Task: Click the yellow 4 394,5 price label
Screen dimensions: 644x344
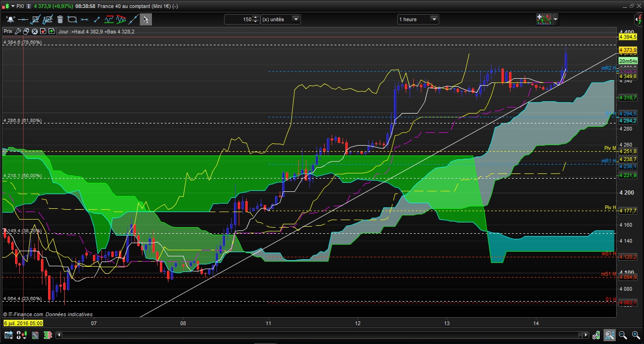Action: (x=628, y=37)
